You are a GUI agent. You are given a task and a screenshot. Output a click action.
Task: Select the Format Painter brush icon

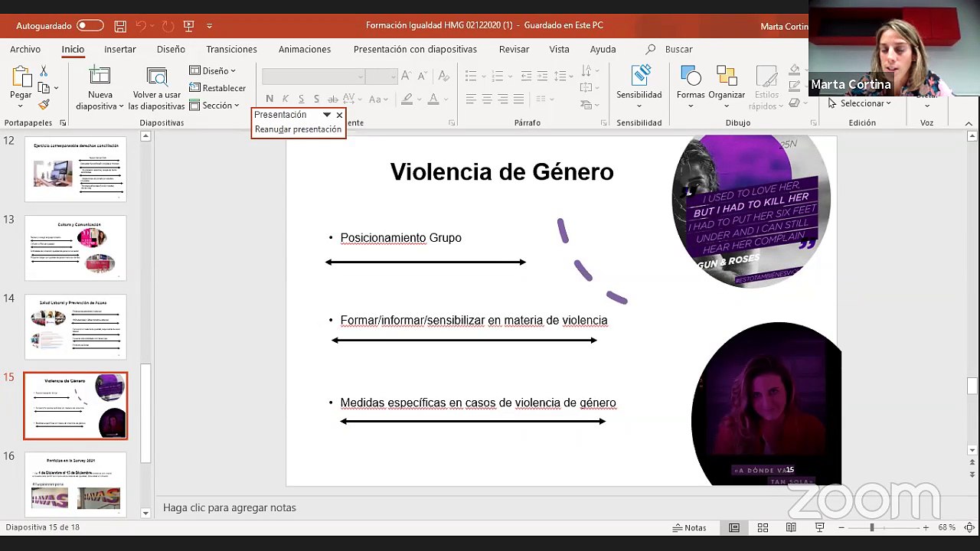tap(44, 105)
